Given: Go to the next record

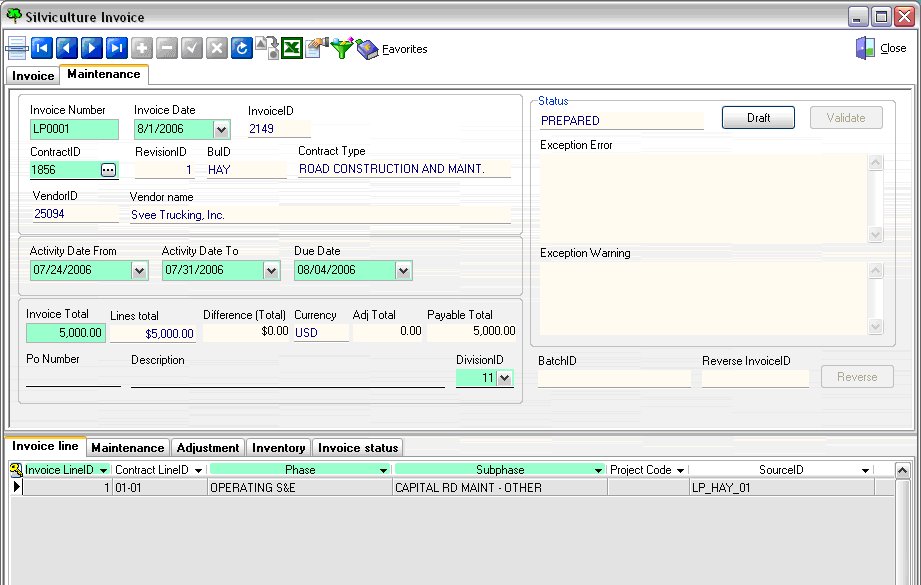Looking at the screenshot, I should click(x=92, y=48).
